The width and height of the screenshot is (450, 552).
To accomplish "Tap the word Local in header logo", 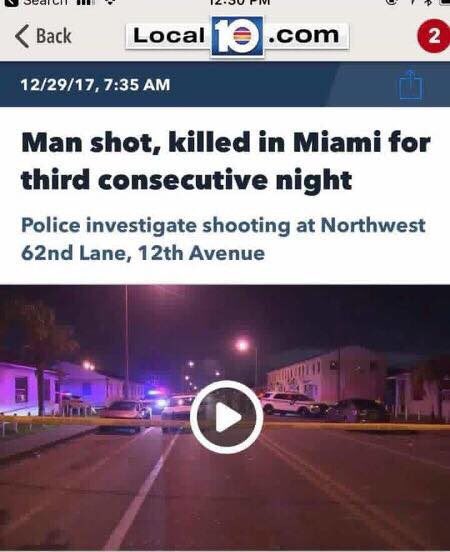I will (169, 36).
